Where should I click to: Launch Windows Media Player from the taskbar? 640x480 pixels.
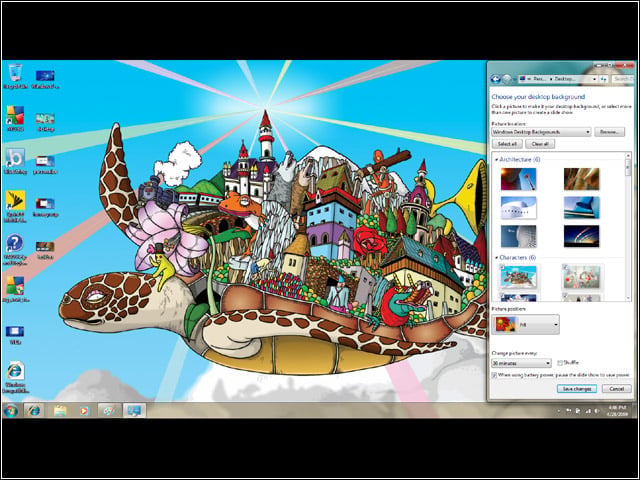[x=84, y=410]
